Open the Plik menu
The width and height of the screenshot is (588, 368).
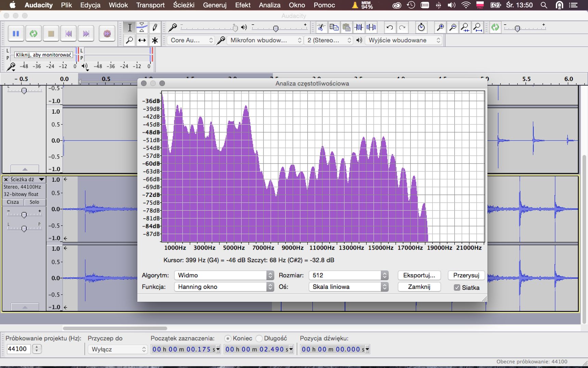tap(66, 5)
